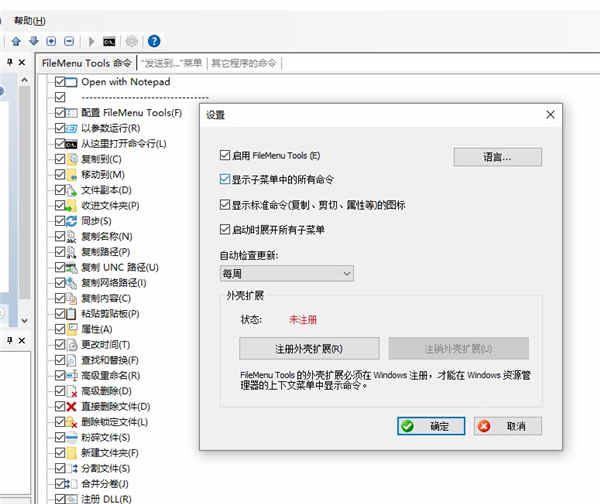Click the left panel scroll down arrow
Image resolution: width=600 pixels, height=504 pixels.
(x=24, y=320)
